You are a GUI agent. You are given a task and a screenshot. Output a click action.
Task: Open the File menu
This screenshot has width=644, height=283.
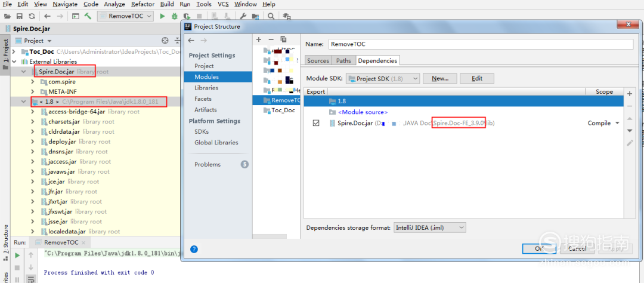pyautogui.click(x=7, y=4)
